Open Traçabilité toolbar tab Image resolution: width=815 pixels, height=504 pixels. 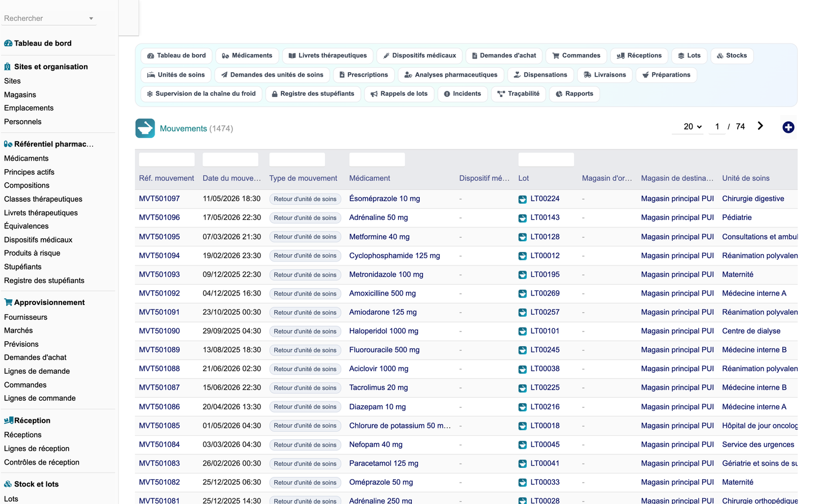[518, 94]
